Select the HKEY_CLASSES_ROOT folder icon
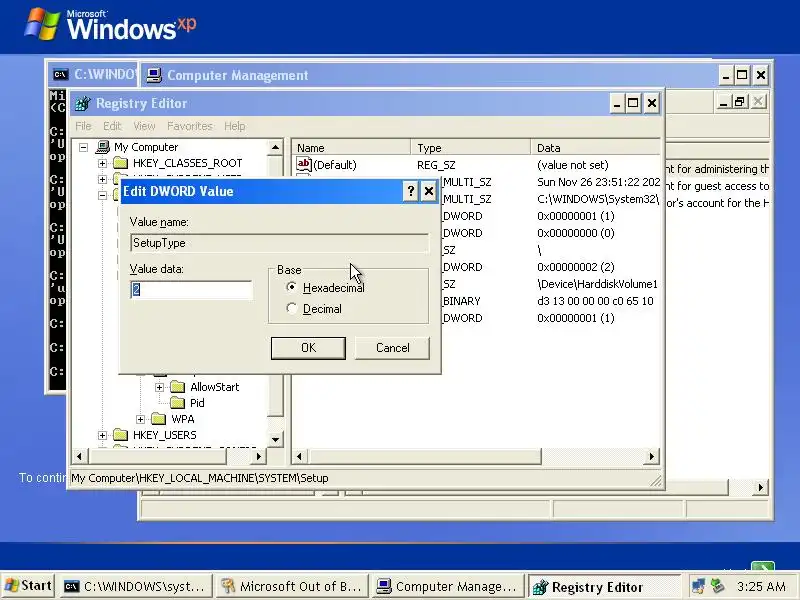This screenshot has width=800, height=600. tap(121, 163)
